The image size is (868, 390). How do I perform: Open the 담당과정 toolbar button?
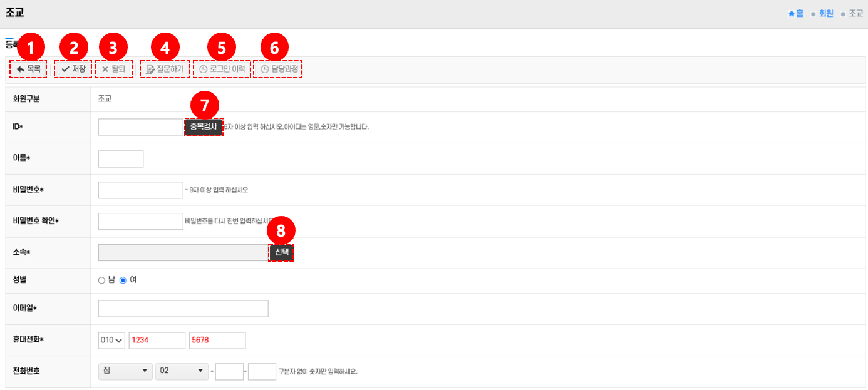coord(279,69)
